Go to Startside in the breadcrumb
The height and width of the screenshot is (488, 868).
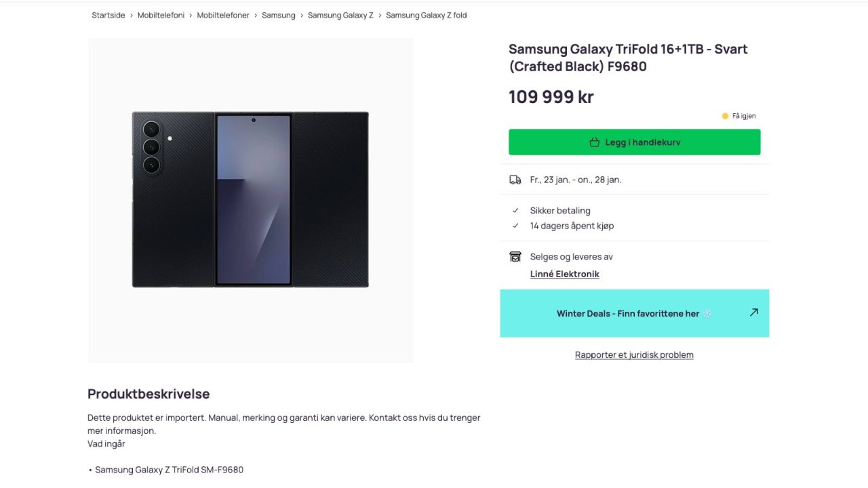click(108, 15)
